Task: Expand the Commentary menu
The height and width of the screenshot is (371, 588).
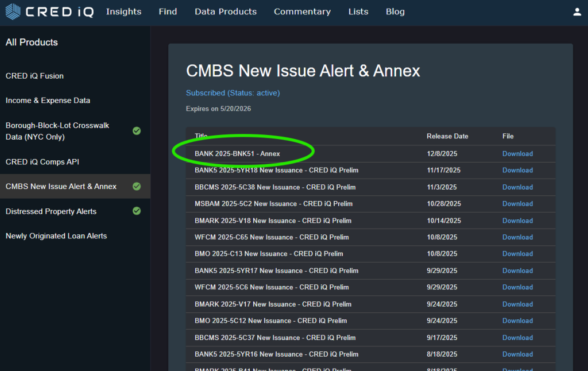Action: (302, 11)
